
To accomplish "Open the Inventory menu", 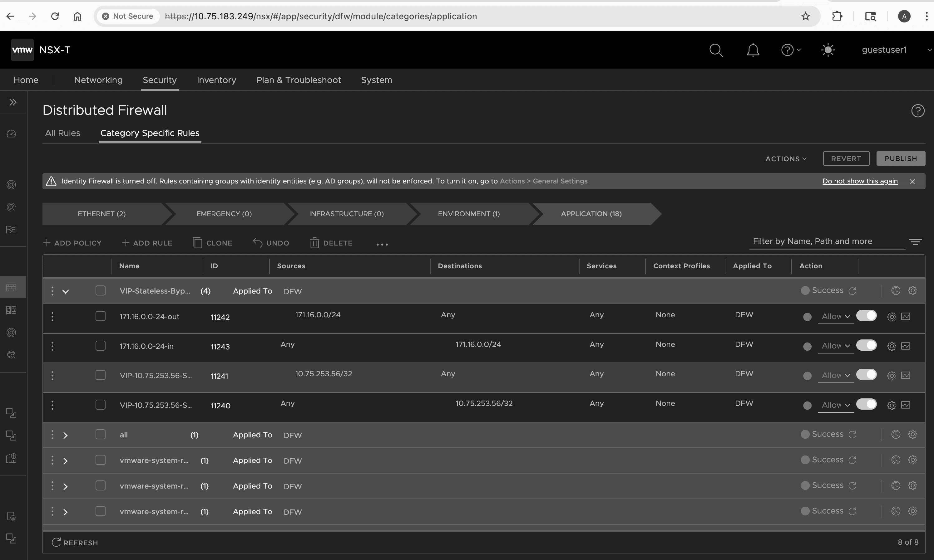I will pos(216,80).
